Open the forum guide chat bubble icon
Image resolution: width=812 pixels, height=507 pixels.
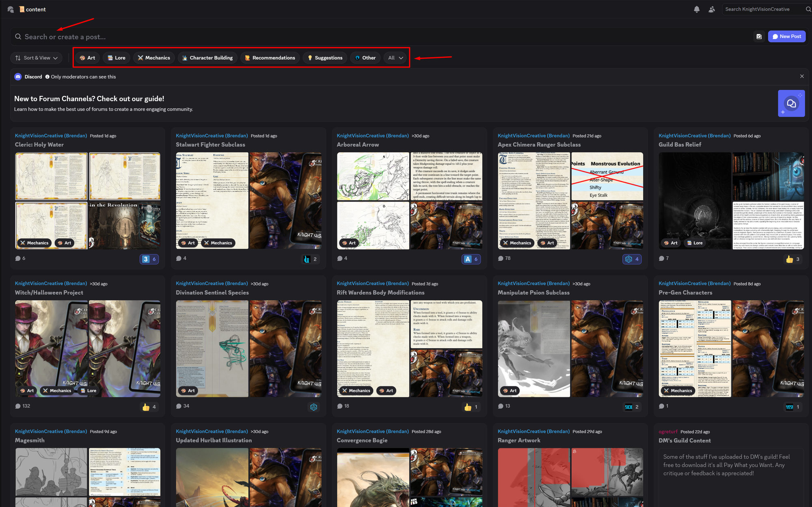pos(791,104)
